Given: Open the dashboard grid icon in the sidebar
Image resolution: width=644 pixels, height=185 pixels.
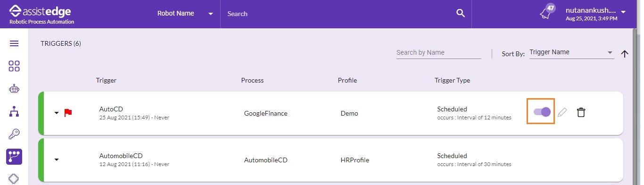Looking at the screenshot, I should pyautogui.click(x=14, y=66).
